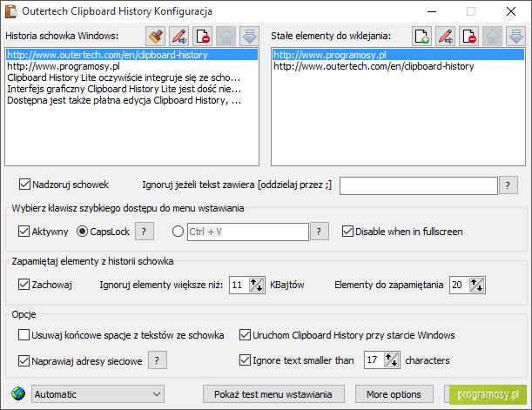
Task: Move permanent paste item down
Action: click(x=515, y=36)
